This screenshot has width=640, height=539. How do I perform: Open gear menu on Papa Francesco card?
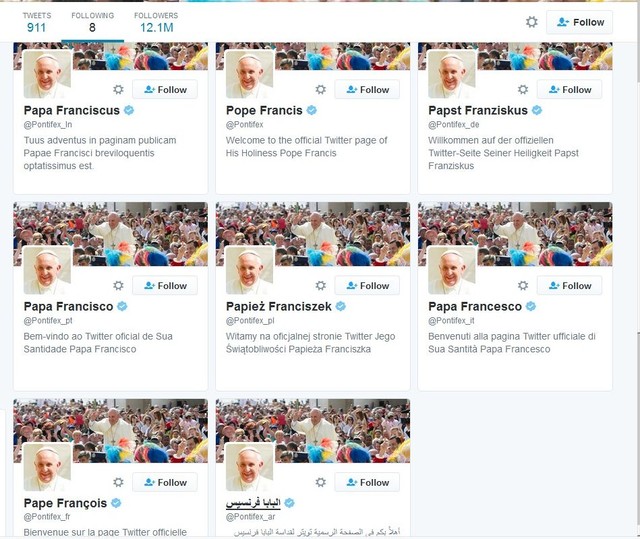point(523,286)
